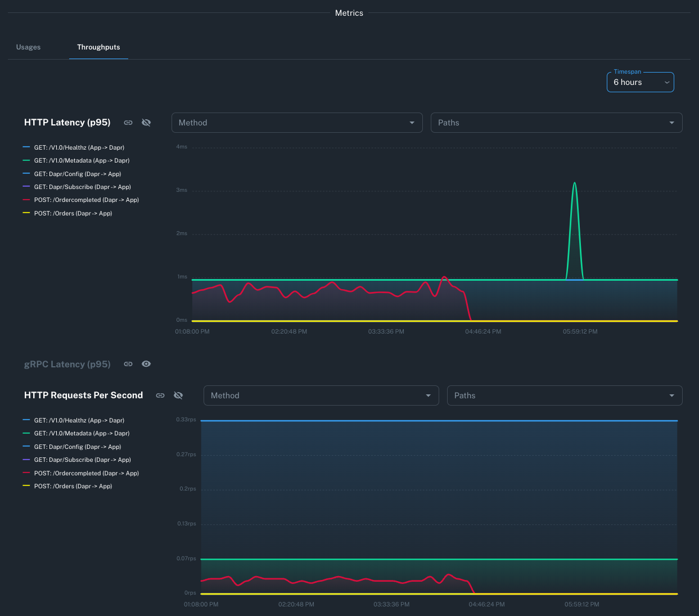Expand Paths dropdown in HTTP Latency section
Viewport: 699px width, 616px height.
pos(556,123)
